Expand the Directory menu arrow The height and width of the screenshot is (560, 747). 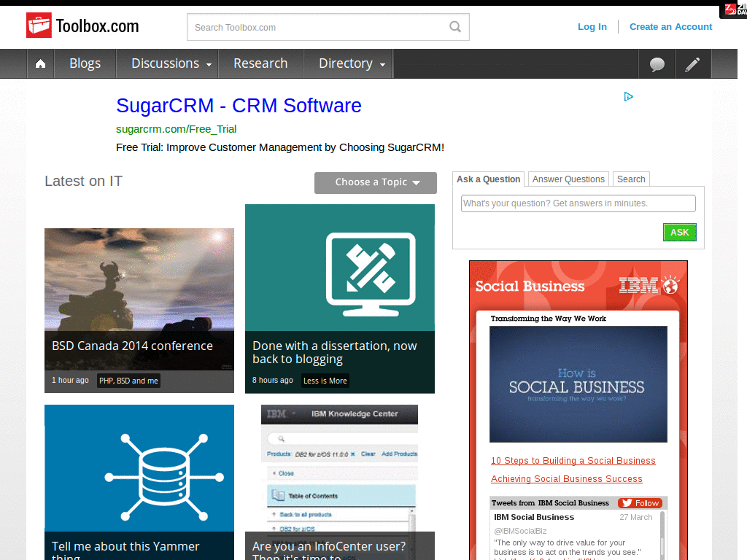[x=382, y=65]
